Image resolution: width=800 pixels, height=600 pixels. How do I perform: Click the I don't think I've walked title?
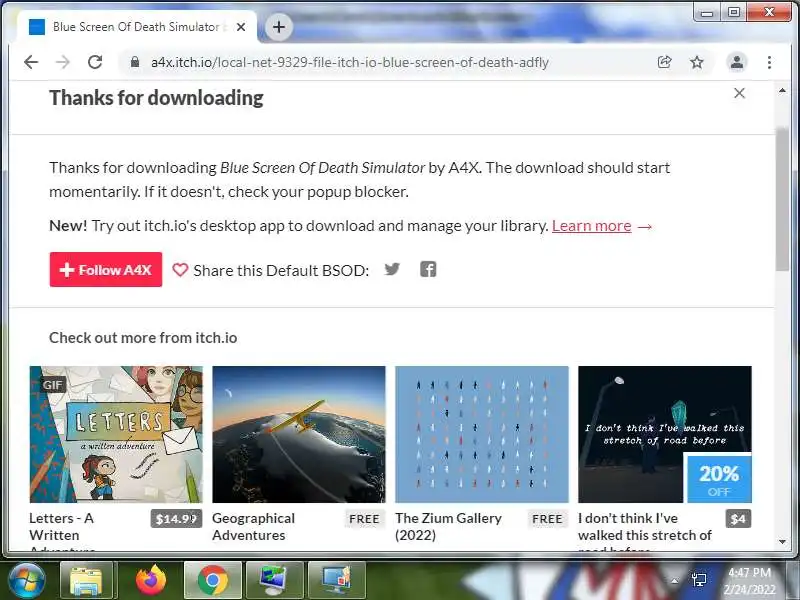coord(644,527)
